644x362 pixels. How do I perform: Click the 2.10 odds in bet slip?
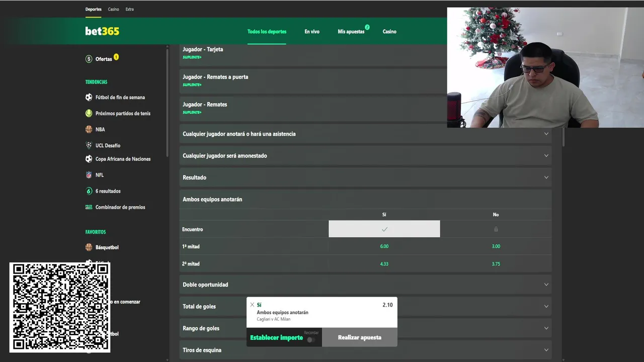coord(387,305)
